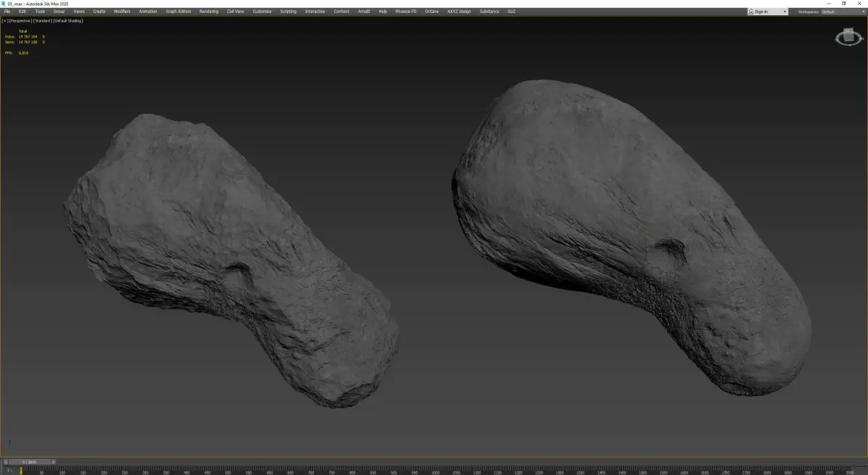The height and width of the screenshot is (475, 868).
Task: Open the Views menu
Action: point(79,12)
